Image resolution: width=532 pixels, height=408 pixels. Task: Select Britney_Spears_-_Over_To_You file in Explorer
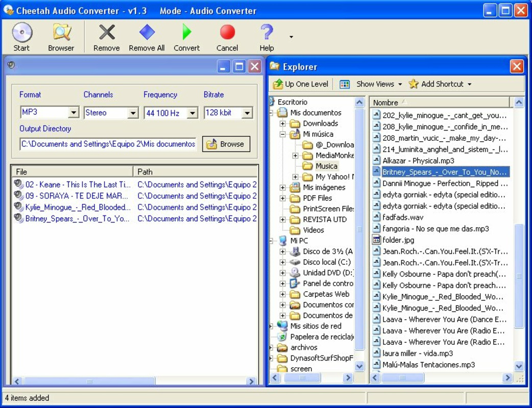(x=445, y=172)
